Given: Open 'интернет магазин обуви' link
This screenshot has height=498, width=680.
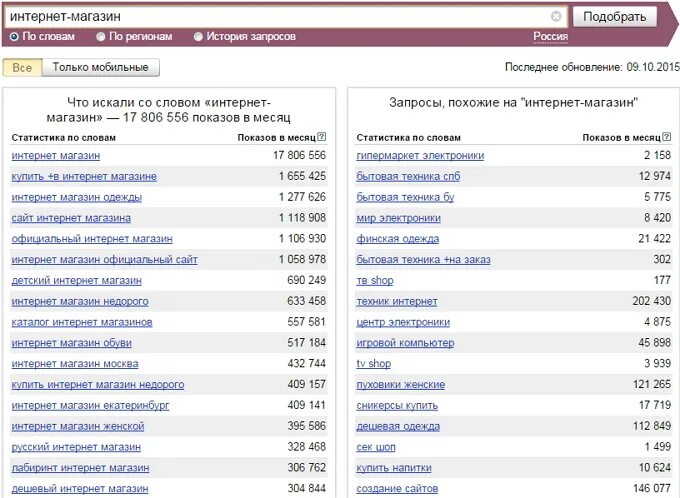Looking at the screenshot, I should pyautogui.click(x=72, y=343).
